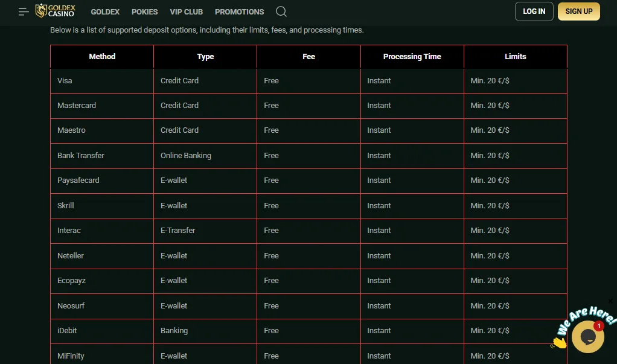Viewport: 617px width, 364px height.
Task: Click the Neosurf method cell
Action: [102, 306]
